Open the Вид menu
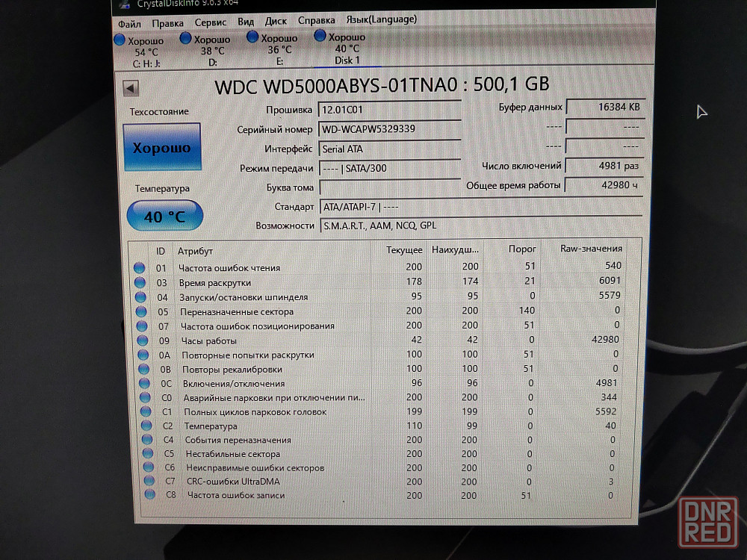 point(246,22)
